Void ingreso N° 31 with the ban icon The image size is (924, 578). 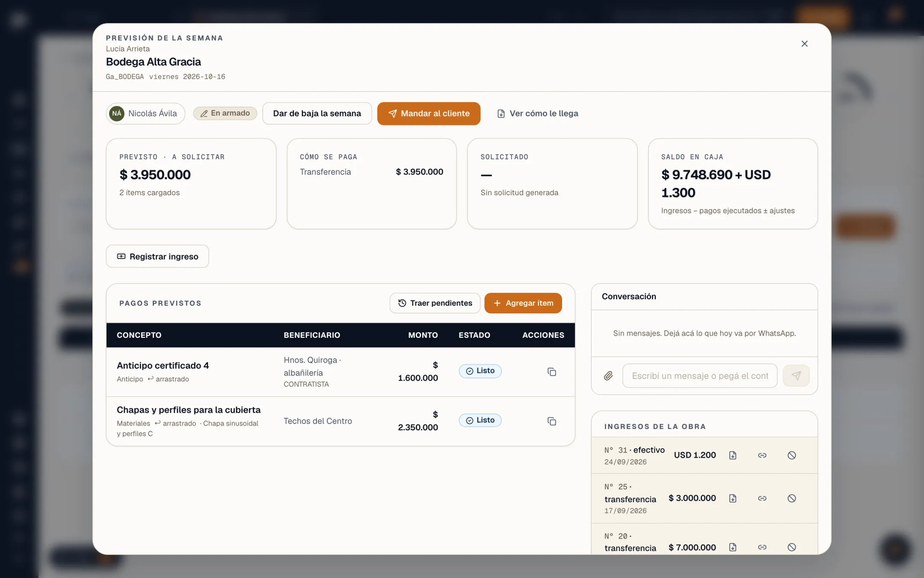point(792,456)
